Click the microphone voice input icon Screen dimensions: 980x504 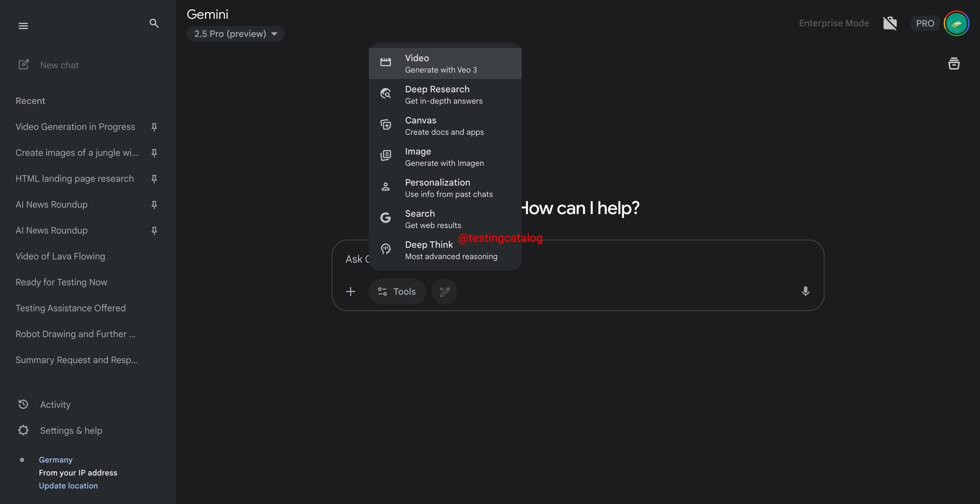[805, 291]
